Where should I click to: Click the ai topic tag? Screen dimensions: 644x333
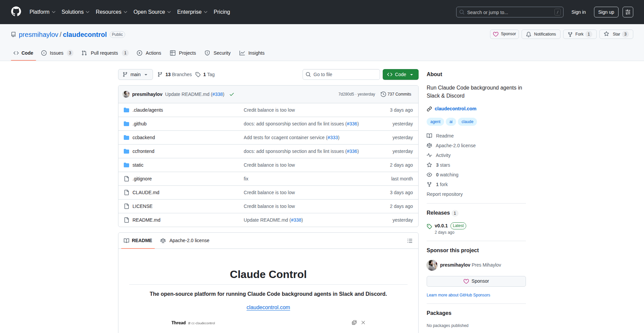[x=451, y=122]
